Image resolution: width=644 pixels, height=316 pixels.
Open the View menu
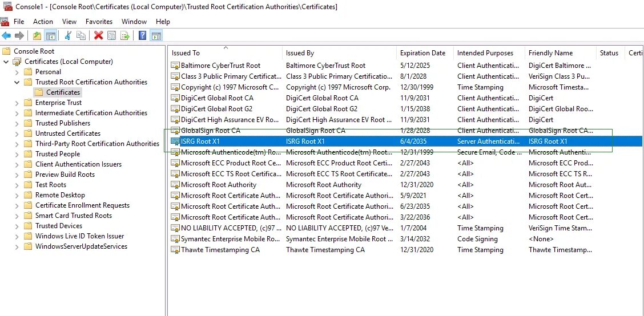tap(70, 21)
